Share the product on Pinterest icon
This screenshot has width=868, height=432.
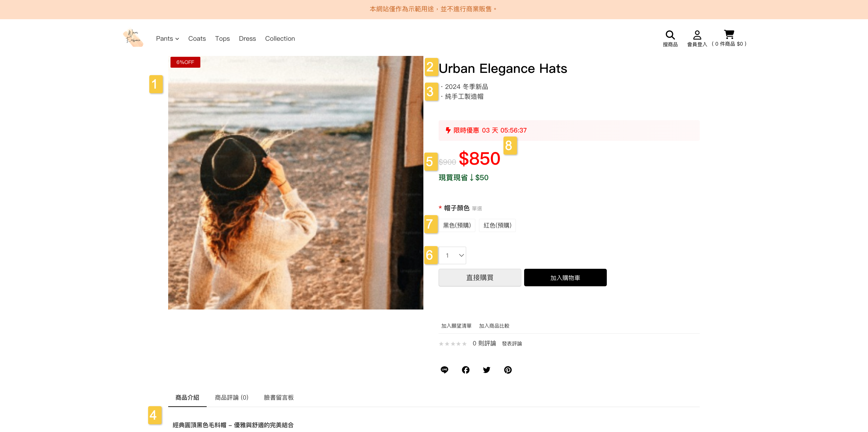(508, 370)
